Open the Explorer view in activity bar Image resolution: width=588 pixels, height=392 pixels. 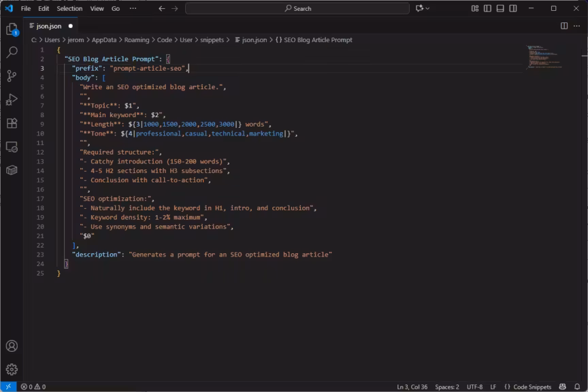[12, 29]
